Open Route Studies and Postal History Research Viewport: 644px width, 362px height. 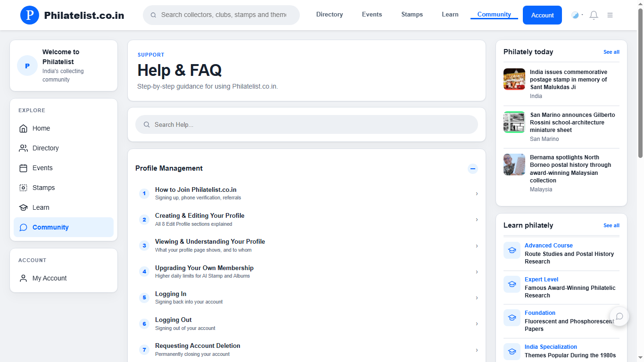pos(569,258)
